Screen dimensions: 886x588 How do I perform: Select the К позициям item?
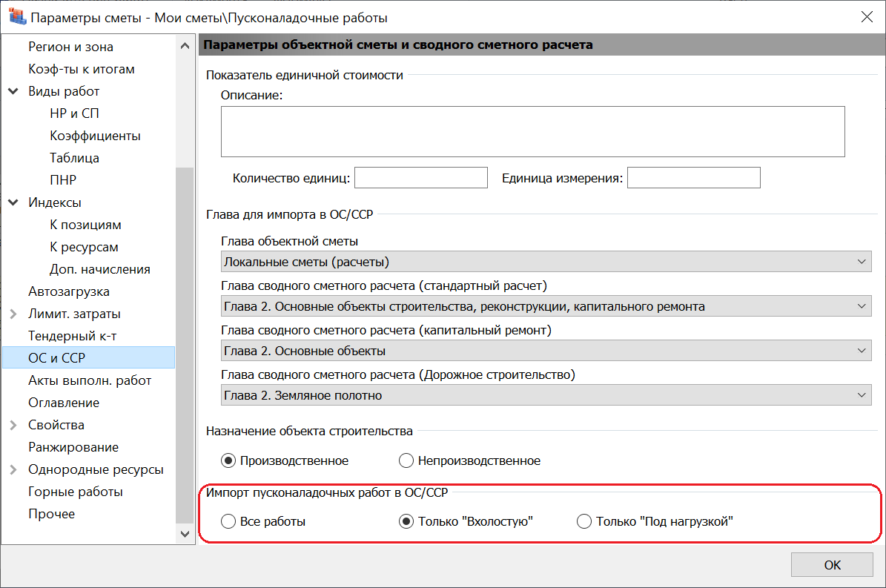pyautogui.click(x=85, y=225)
